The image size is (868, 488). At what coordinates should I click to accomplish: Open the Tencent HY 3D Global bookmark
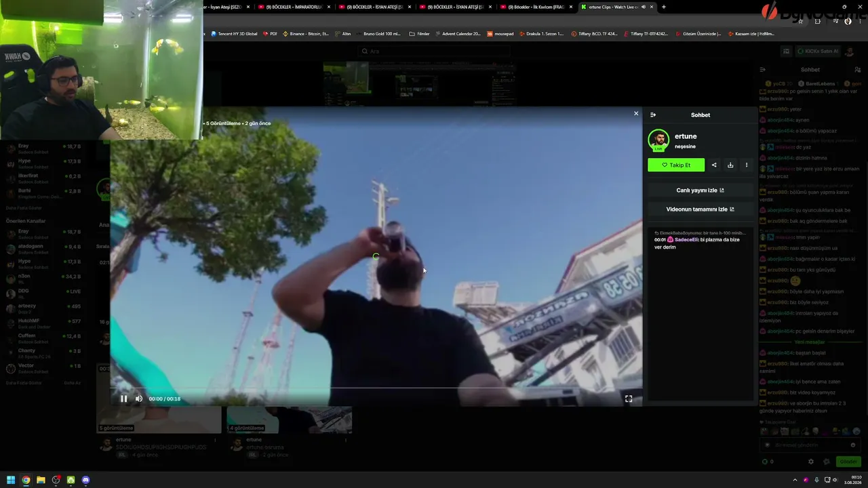[x=234, y=33]
